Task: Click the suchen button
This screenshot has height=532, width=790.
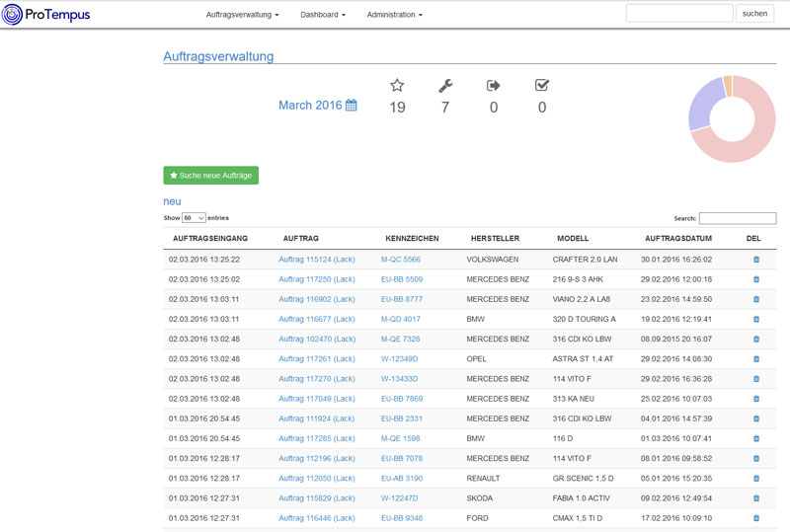Action: coord(754,14)
